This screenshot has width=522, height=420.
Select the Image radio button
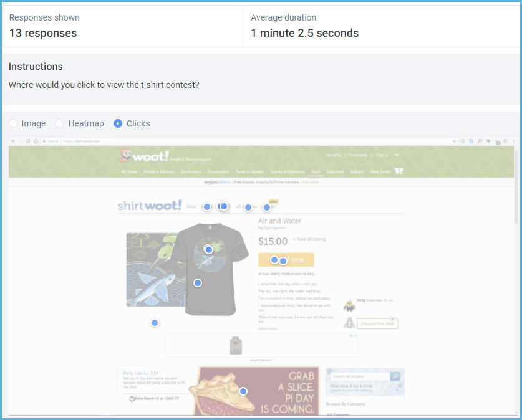pyautogui.click(x=13, y=123)
